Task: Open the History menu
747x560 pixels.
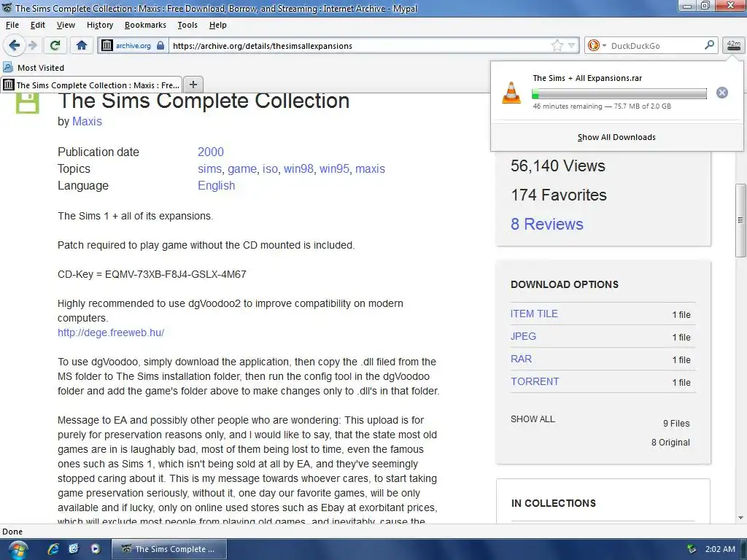Action: tap(99, 25)
